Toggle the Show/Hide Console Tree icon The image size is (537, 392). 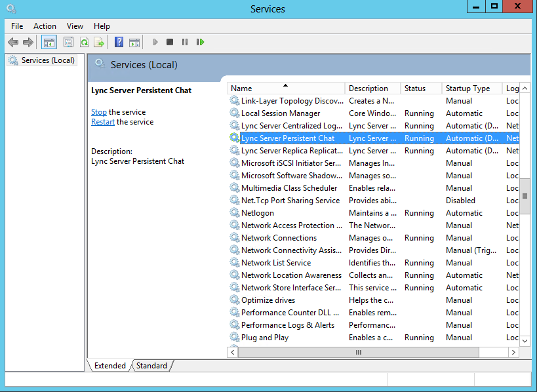49,42
